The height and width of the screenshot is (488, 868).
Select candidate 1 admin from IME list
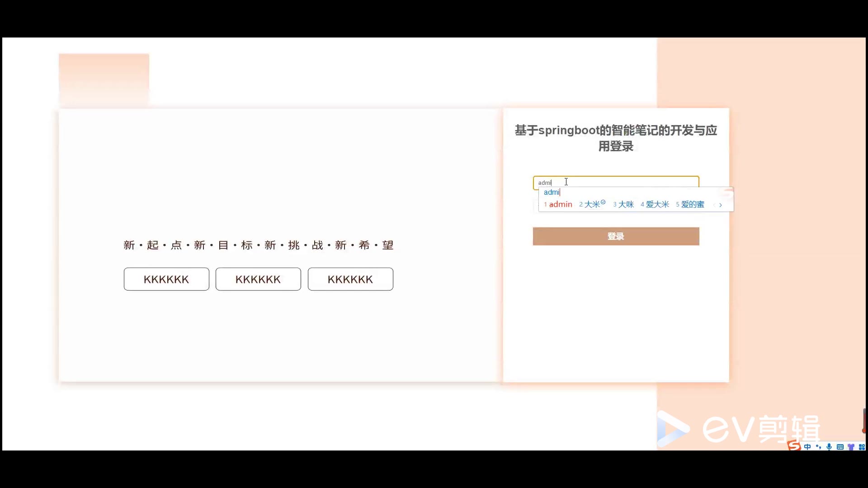pyautogui.click(x=560, y=205)
